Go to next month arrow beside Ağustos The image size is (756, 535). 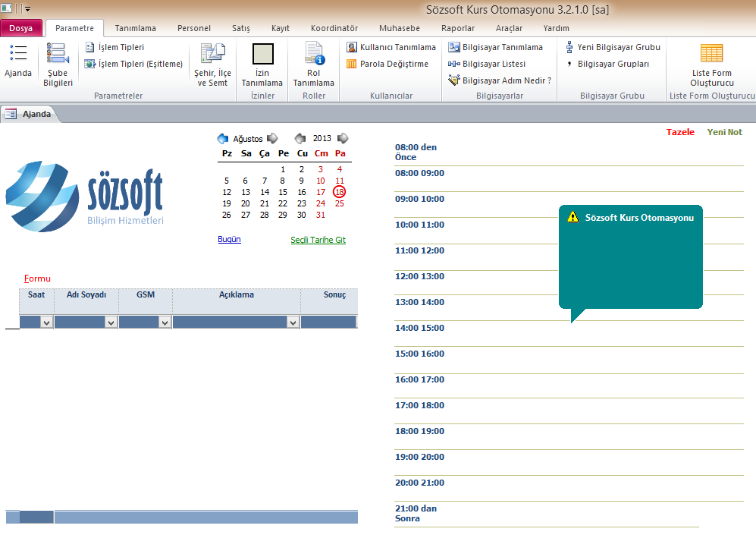click(x=272, y=138)
